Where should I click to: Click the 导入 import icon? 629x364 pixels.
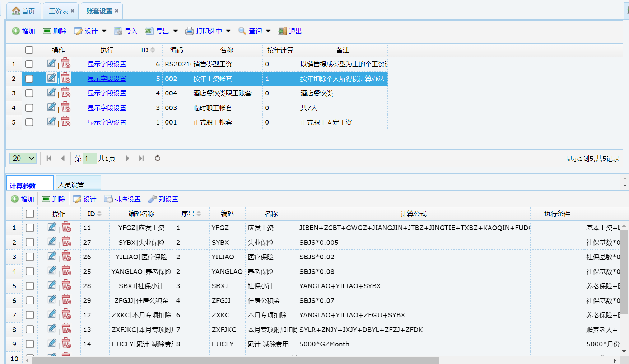pos(118,31)
